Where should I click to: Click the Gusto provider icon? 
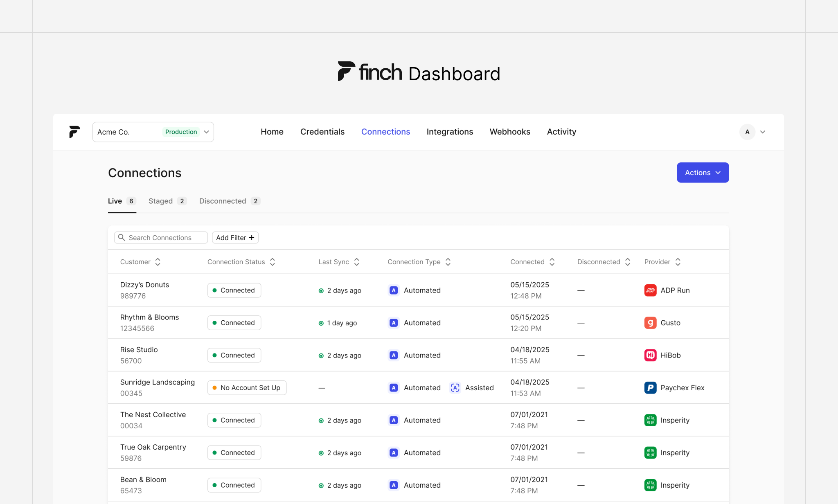click(650, 323)
